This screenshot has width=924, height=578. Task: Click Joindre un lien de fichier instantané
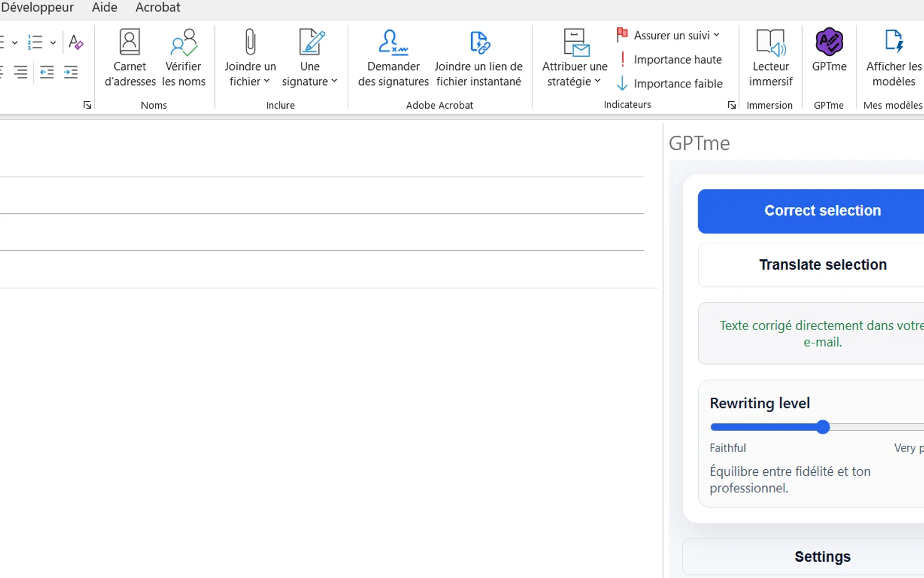tap(478, 58)
